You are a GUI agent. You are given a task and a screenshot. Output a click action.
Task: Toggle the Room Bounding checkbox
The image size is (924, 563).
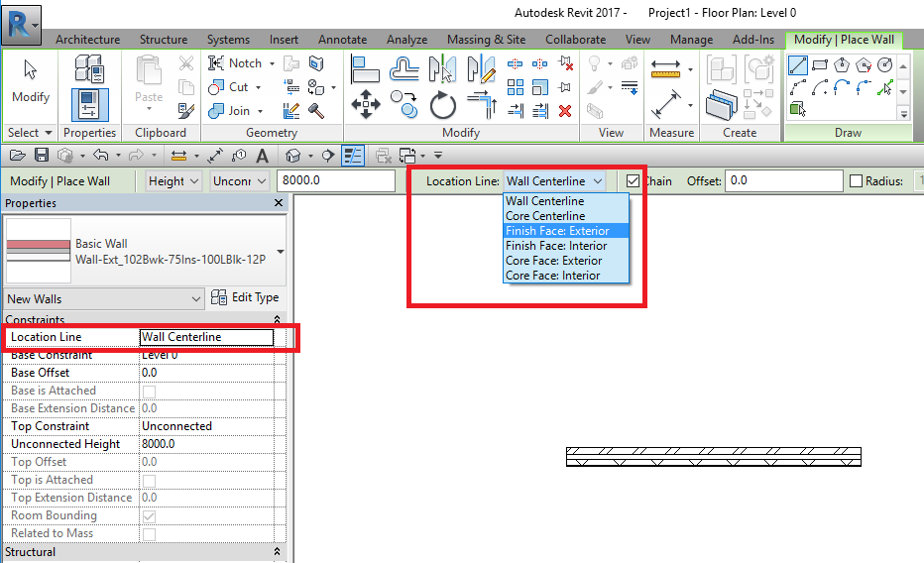[149, 516]
